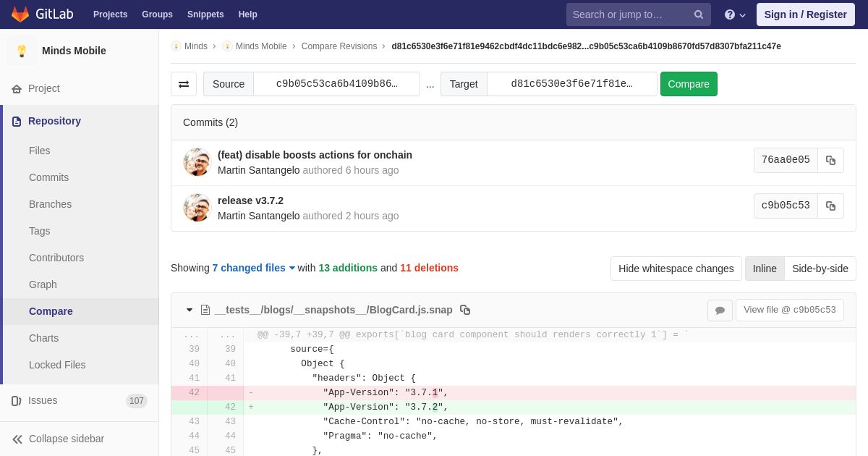Open commit "(feat) disable boosts actions for onchain"
The width and height of the screenshot is (868, 456).
tap(315, 155)
